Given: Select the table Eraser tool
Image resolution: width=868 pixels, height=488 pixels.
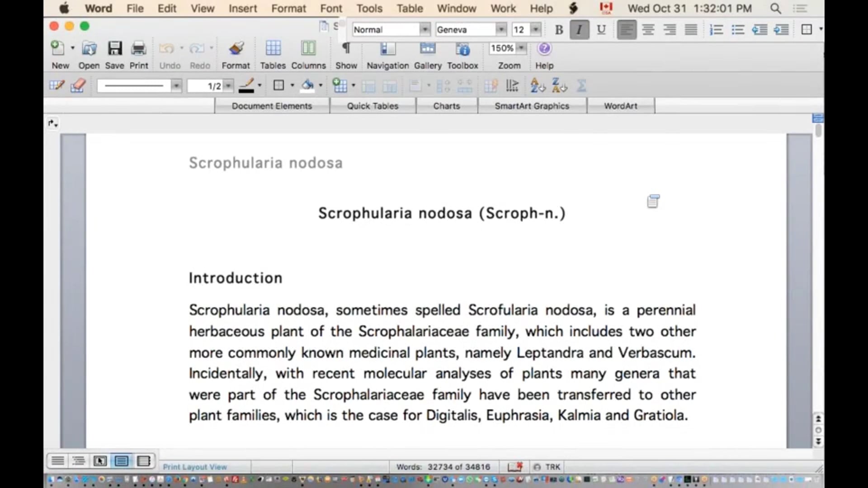Looking at the screenshot, I should click(x=78, y=85).
